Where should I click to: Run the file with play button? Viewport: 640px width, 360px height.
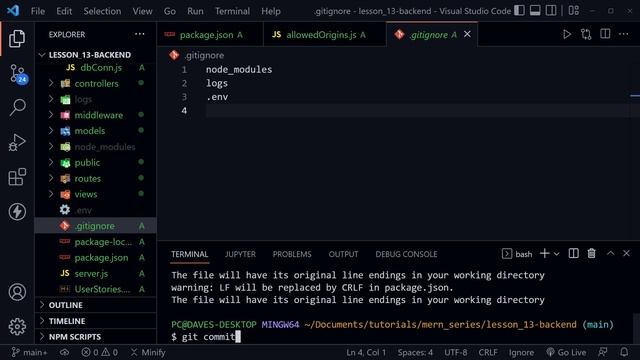(x=567, y=34)
